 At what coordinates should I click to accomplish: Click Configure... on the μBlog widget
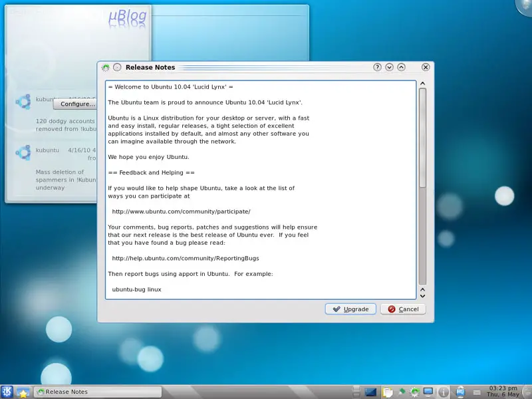coord(76,104)
